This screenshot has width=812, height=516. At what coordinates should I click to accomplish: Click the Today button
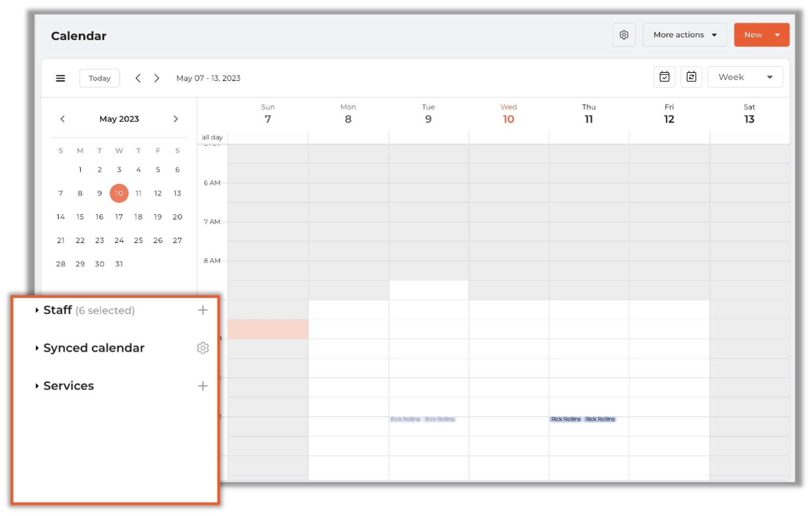[99, 78]
